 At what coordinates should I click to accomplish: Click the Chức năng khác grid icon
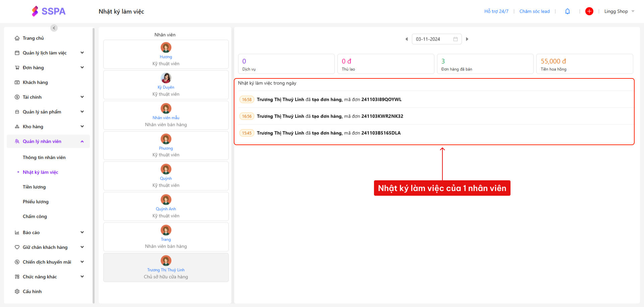pyautogui.click(x=17, y=277)
